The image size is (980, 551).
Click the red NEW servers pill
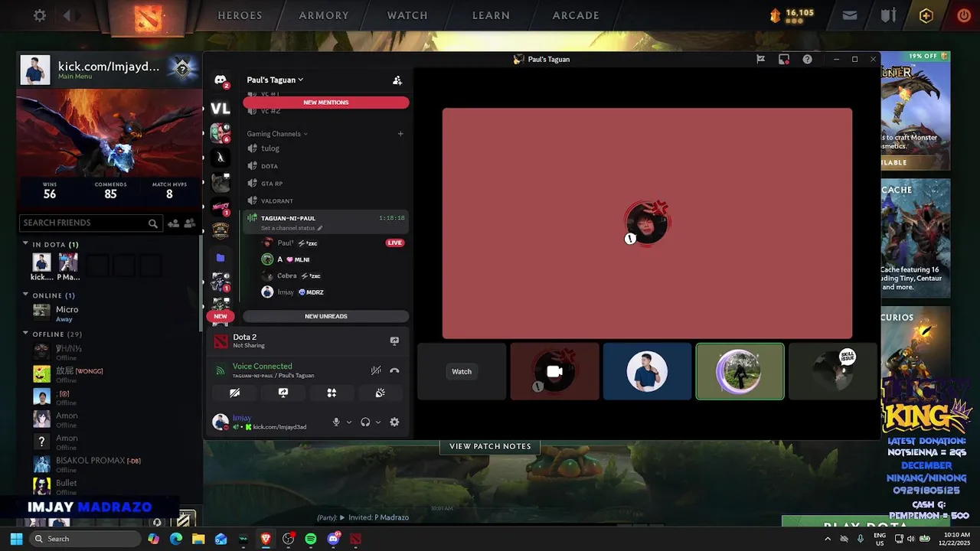click(x=220, y=316)
